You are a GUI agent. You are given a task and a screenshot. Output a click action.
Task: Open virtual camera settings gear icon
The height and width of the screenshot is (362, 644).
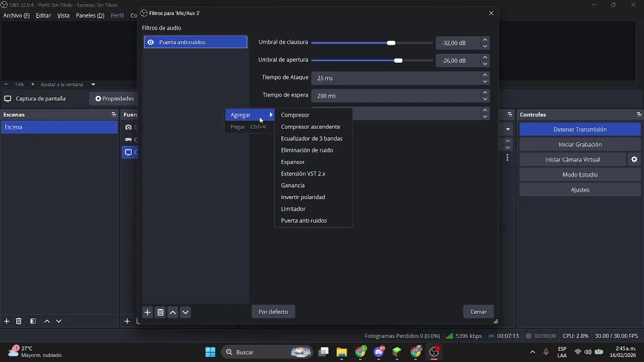click(634, 159)
